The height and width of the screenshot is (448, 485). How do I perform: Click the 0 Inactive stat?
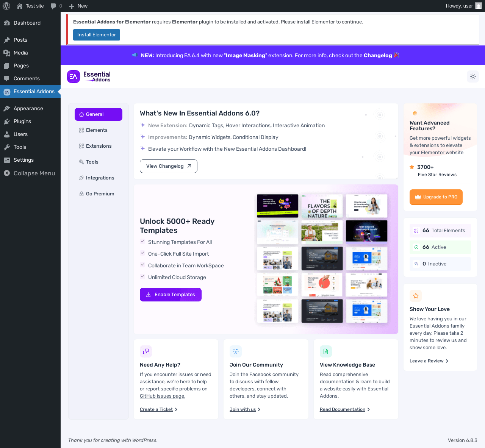pos(440,264)
